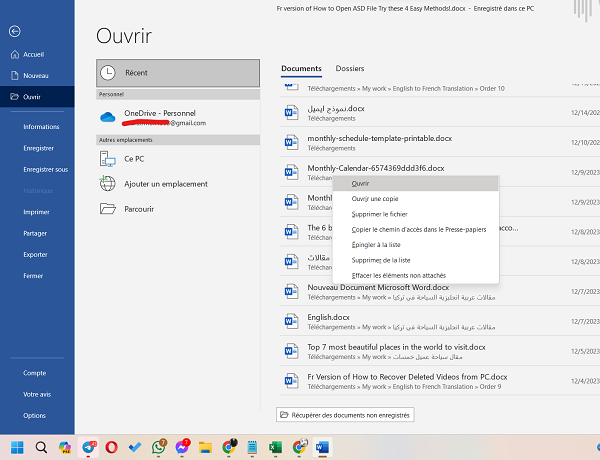The width and height of the screenshot is (600, 460).
Task: Choose Ouvrir in the context menu
Action: (x=416, y=184)
